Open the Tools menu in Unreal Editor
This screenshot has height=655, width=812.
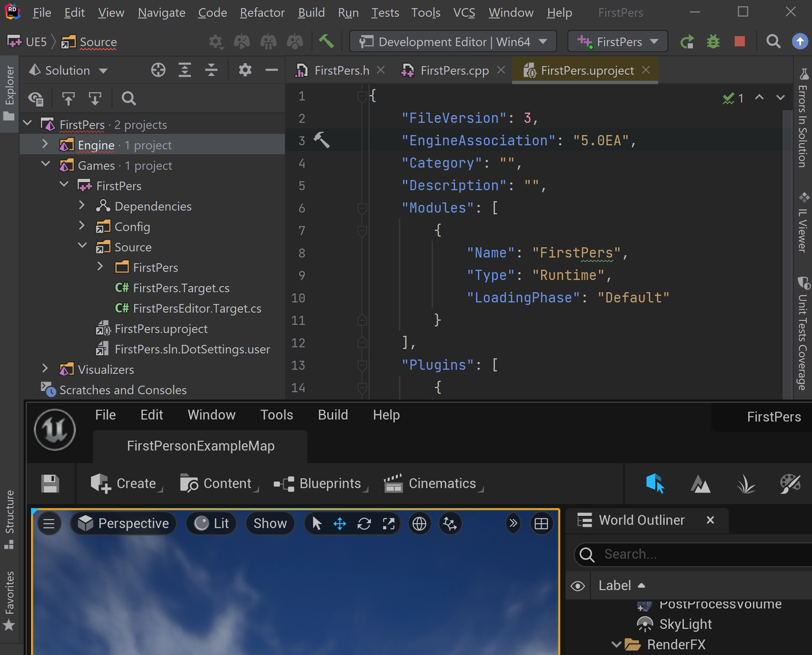(x=277, y=414)
